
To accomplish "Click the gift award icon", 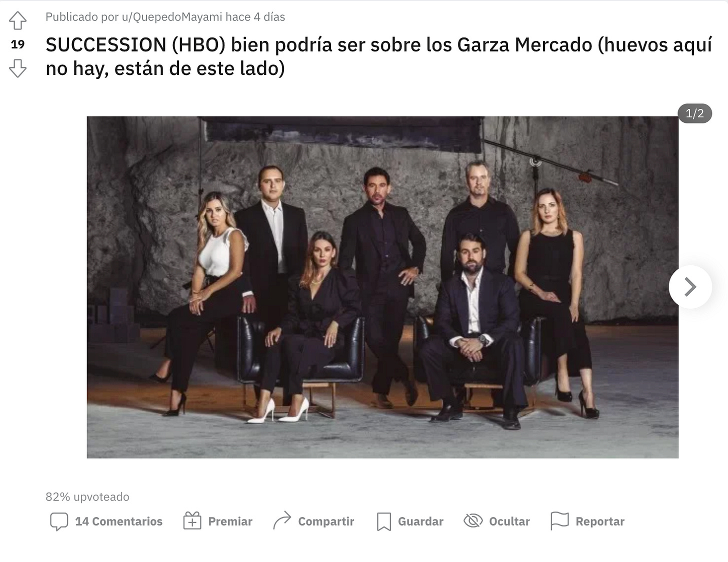I will point(192,521).
